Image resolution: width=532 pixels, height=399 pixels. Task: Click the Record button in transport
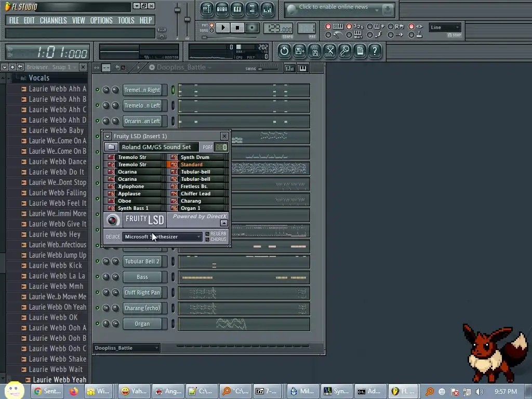point(252,28)
